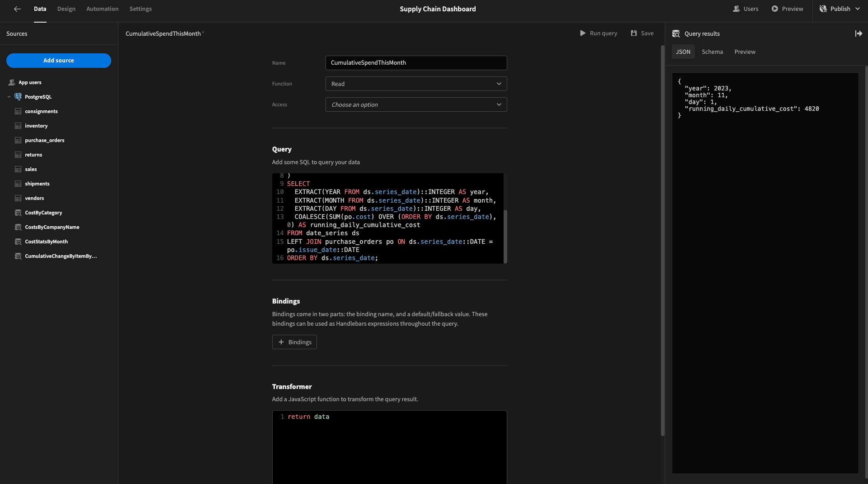The image size is (868, 484).
Task: Click the shipments table icon
Action: click(x=18, y=184)
